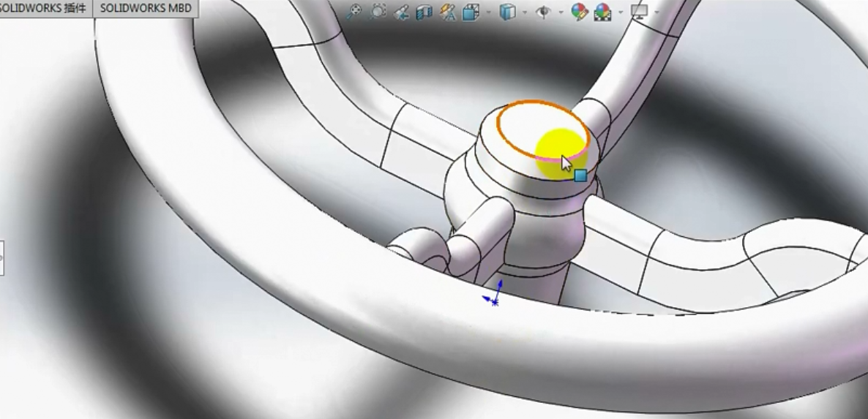Viewport: 868px width, 419px height.
Task: Open the SOLIDWORKS 插件 tab
Action: [44, 9]
